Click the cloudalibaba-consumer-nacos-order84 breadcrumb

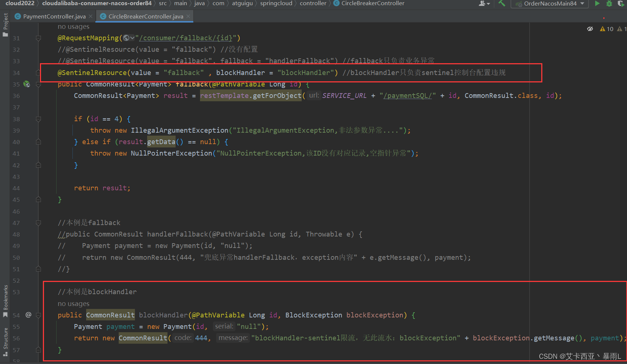coord(97,3)
